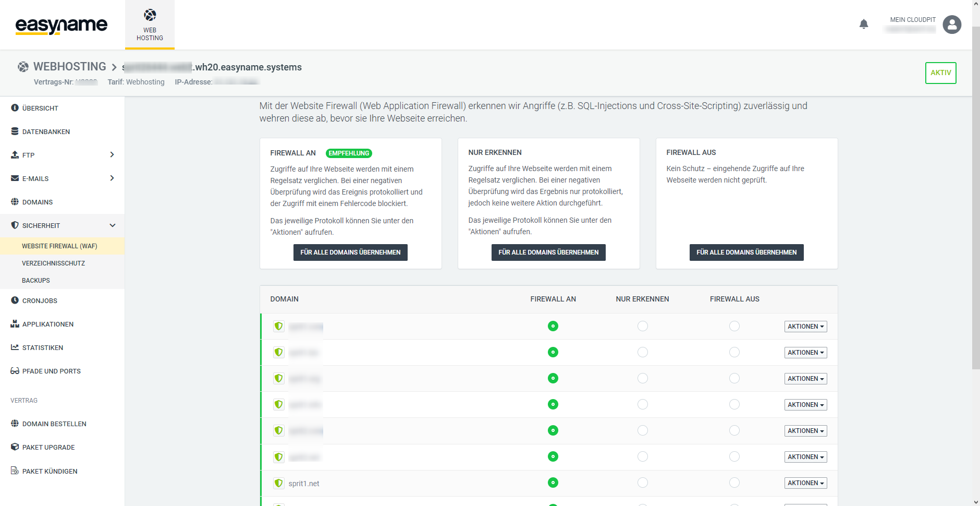Click the Statistiken chart icon
Screen dimensions: 980x506
pos(15,347)
